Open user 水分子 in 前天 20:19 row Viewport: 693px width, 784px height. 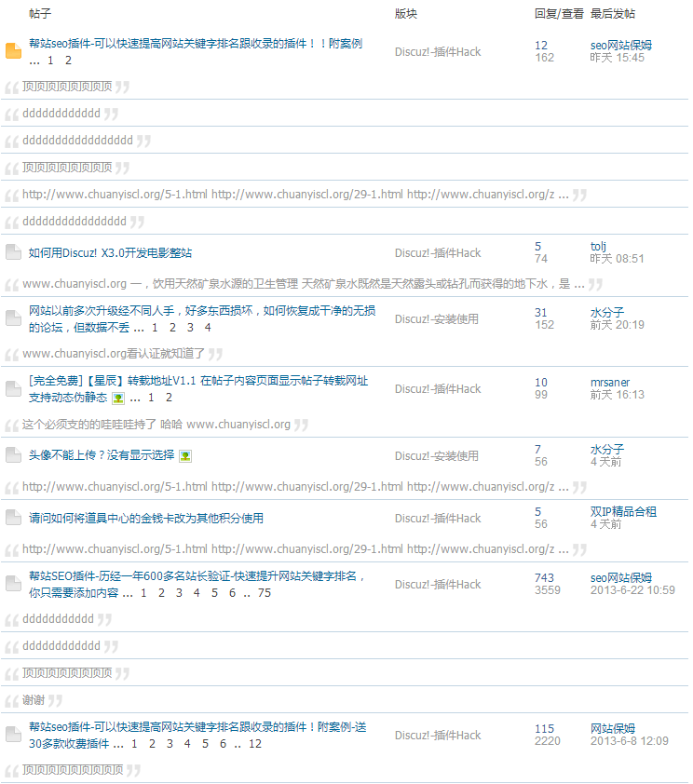607,313
